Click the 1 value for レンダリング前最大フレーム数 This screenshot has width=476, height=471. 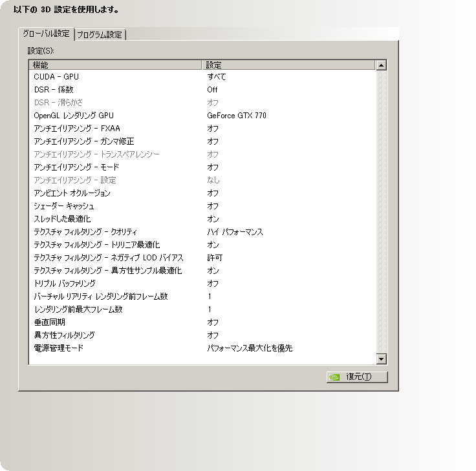click(210, 309)
